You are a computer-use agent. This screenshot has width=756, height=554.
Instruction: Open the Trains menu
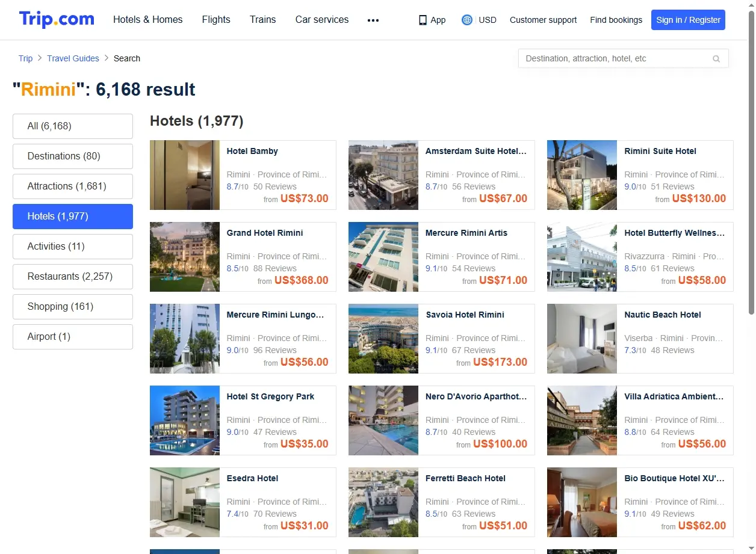[263, 20]
